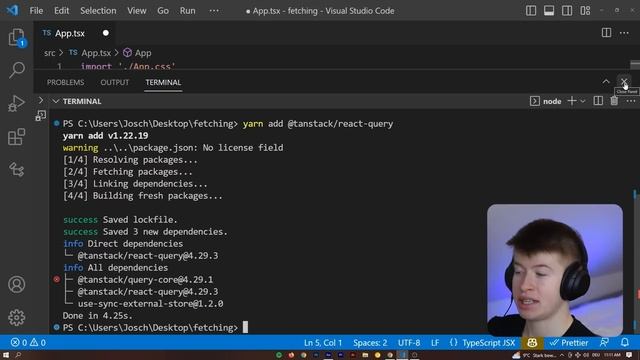Click 'Done in 4.25s.' text
The width and height of the screenshot is (640, 360).
click(97, 316)
